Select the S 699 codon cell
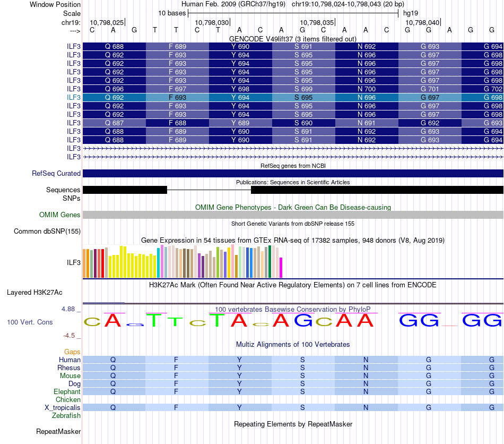Screen dimensions: 504x444 pos(304,89)
